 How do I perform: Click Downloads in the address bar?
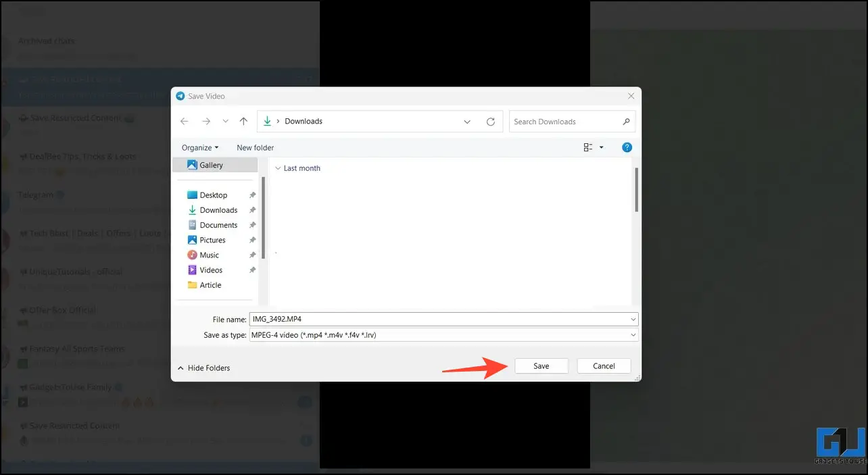click(304, 122)
